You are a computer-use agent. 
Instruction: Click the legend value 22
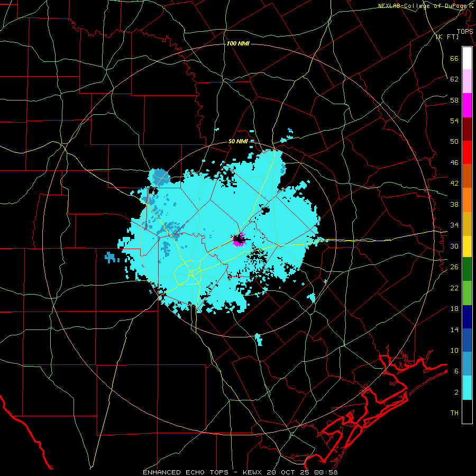(454, 288)
